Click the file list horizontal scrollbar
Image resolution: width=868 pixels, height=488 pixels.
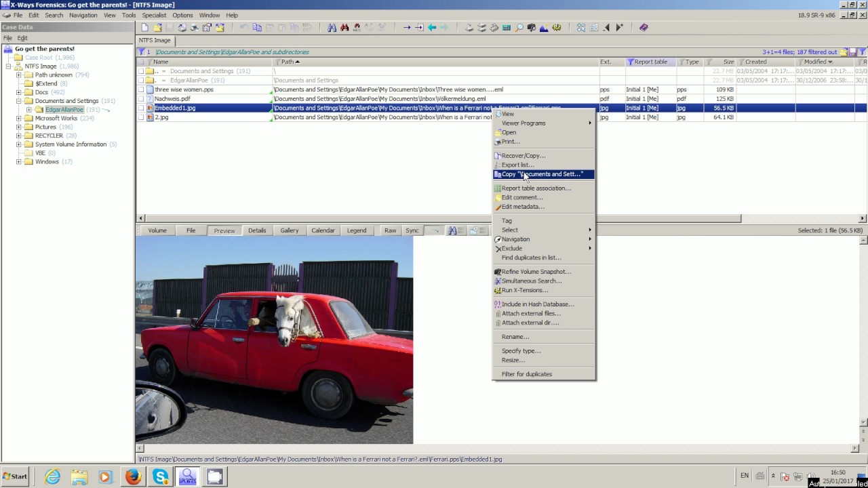[x=443, y=218]
